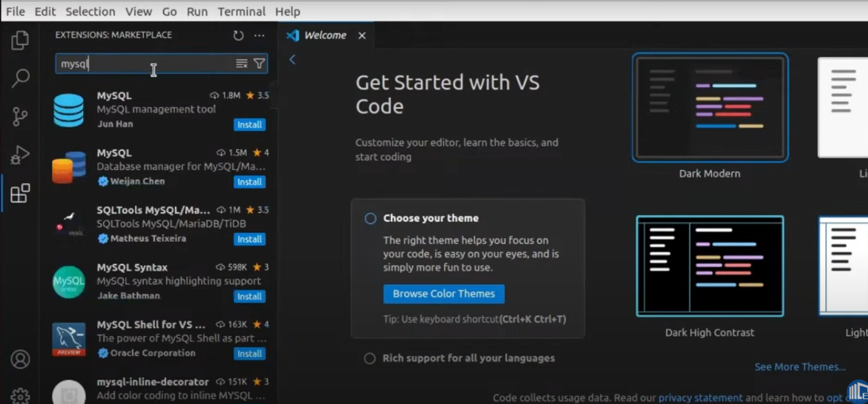Install SQLTools extension by Matheus Teixeira

[249, 239]
